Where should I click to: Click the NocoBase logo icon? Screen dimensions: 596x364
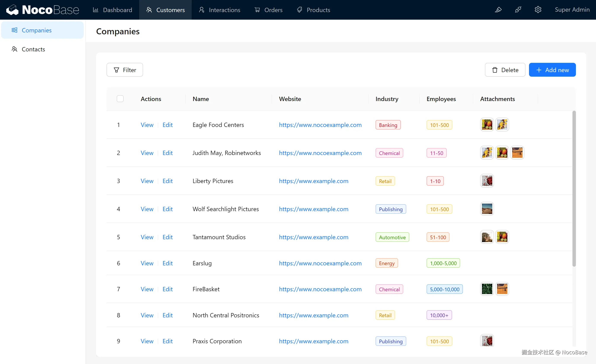12,10
